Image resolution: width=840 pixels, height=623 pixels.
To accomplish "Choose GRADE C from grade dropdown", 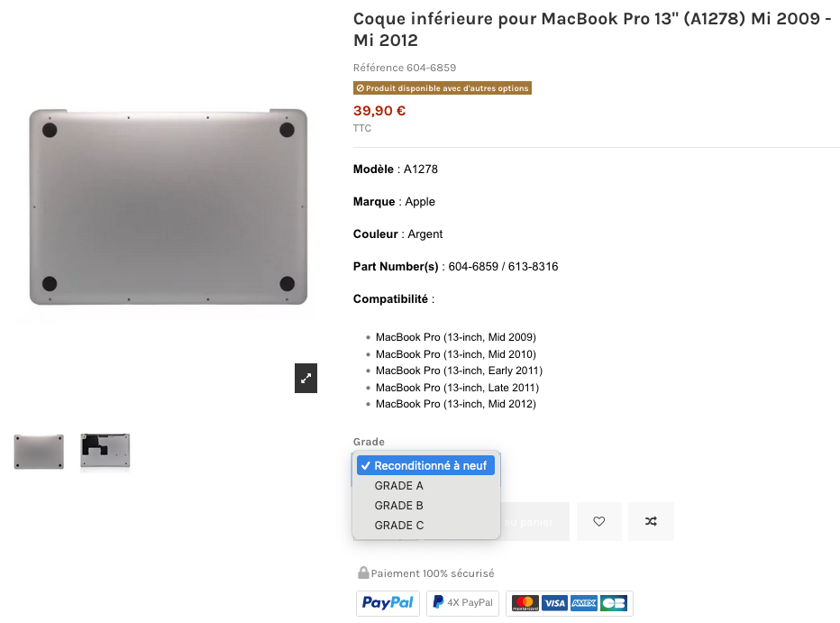I will [x=426, y=525].
